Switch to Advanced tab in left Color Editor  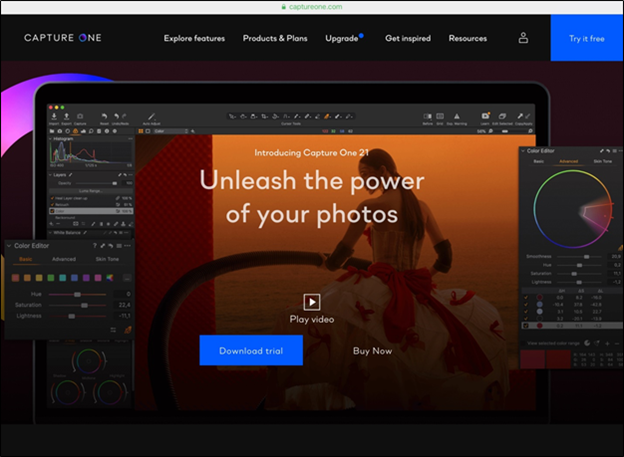[64, 259]
